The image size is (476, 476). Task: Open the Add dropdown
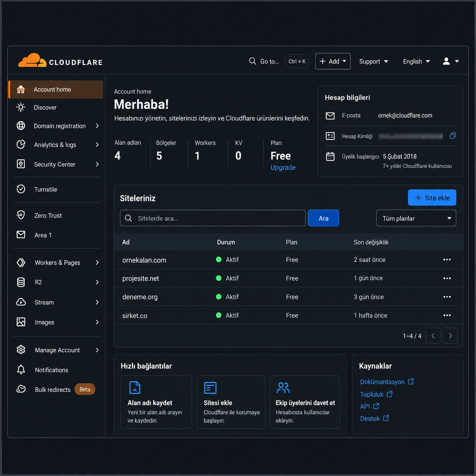[333, 61]
